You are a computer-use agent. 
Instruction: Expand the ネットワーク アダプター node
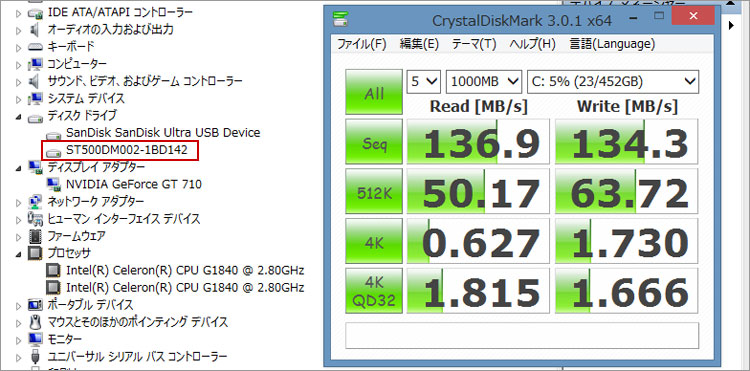19,202
